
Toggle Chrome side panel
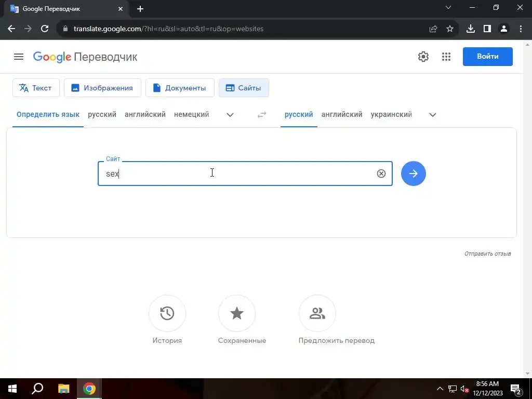[487, 29]
